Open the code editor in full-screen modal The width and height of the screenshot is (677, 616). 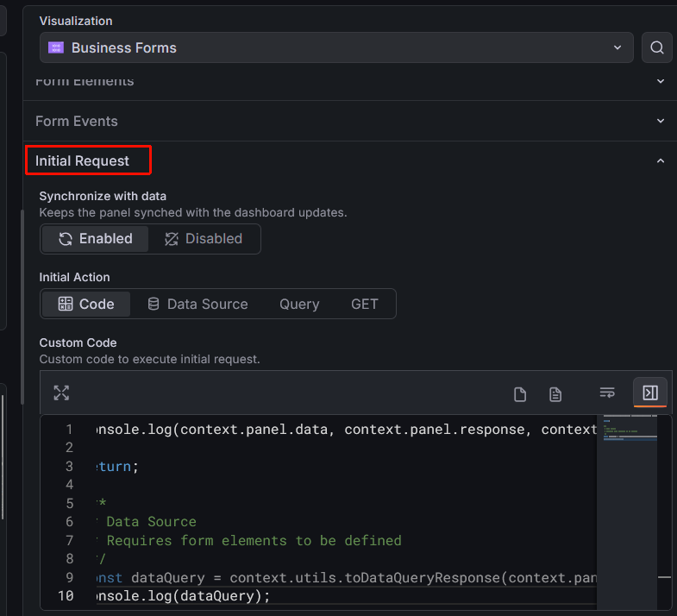click(x=61, y=393)
